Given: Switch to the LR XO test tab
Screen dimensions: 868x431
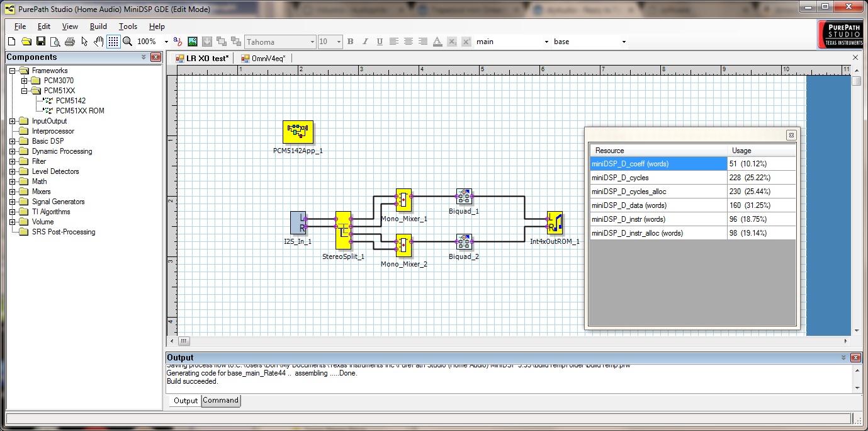Looking at the screenshot, I should pyautogui.click(x=202, y=58).
